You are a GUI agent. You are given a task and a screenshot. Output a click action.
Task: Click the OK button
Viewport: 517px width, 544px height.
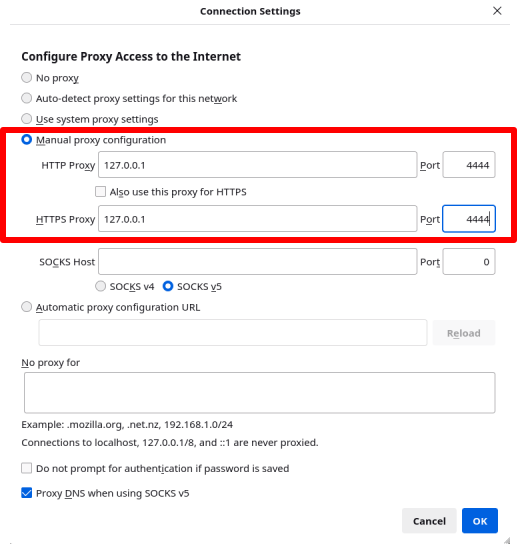pyautogui.click(x=480, y=521)
